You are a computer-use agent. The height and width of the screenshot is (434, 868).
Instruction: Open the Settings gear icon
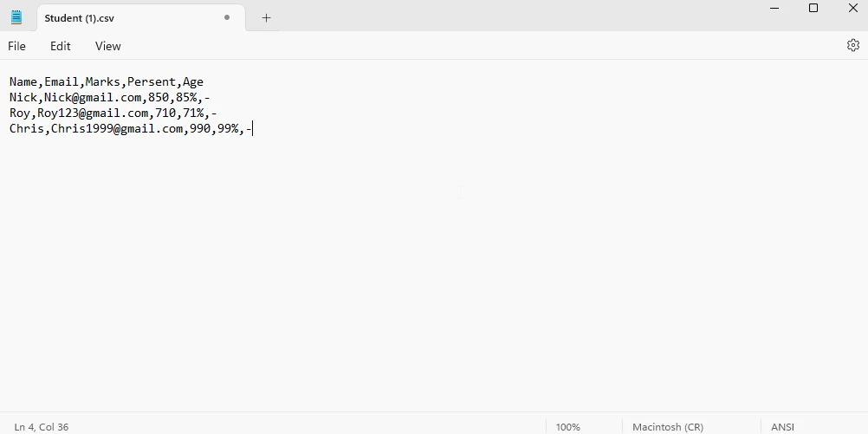852,45
